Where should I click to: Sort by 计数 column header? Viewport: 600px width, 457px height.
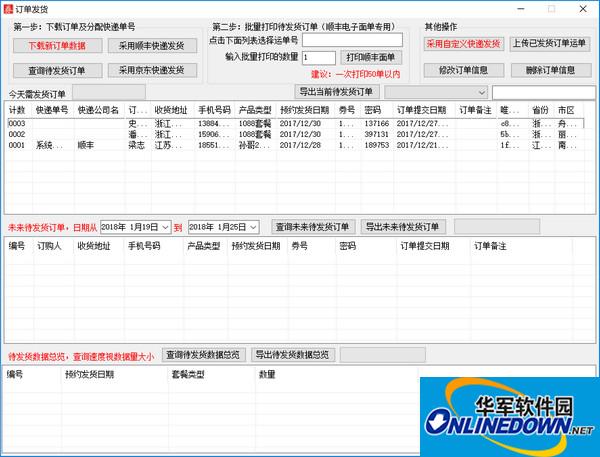point(18,110)
